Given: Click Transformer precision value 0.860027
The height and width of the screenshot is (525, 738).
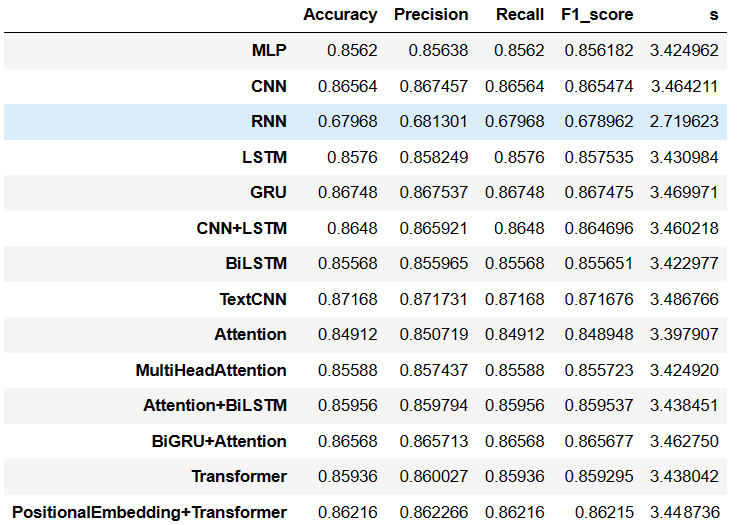Looking at the screenshot, I should (433, 477).
